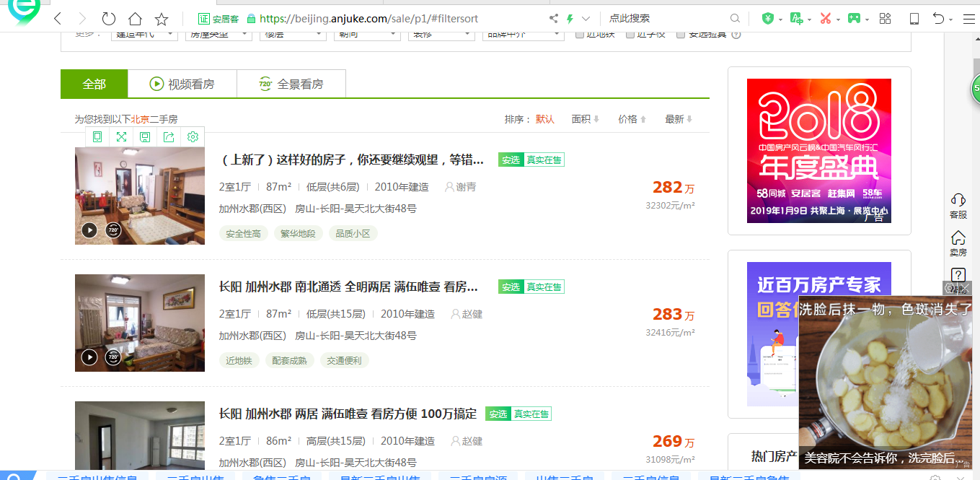Select the 全部 tab
Viewport: 980px width, 480px height.
pos(94,84)
